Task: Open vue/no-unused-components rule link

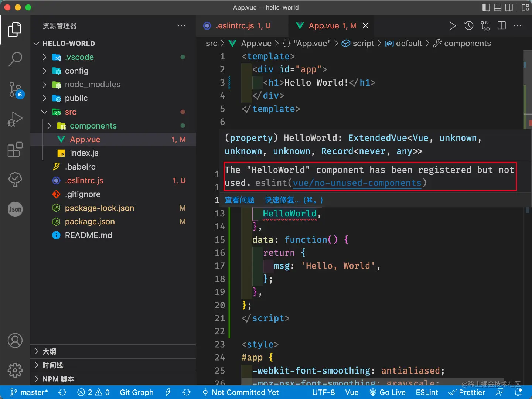Action: click(357, 183)
